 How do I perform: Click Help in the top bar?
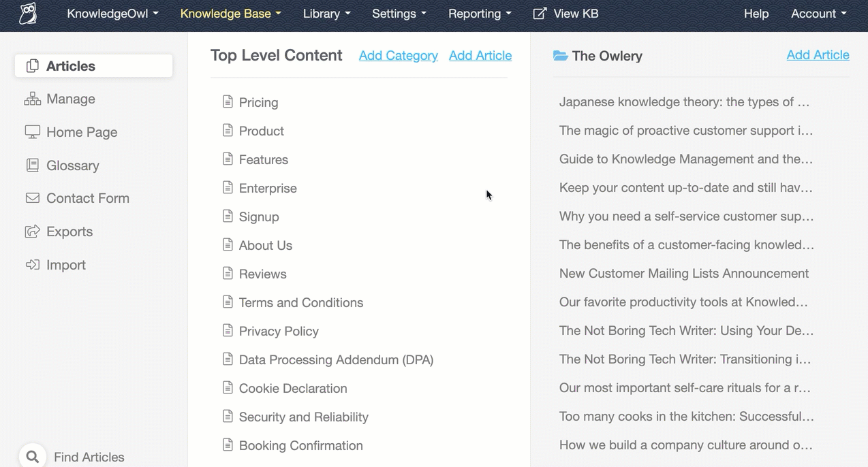756,14
